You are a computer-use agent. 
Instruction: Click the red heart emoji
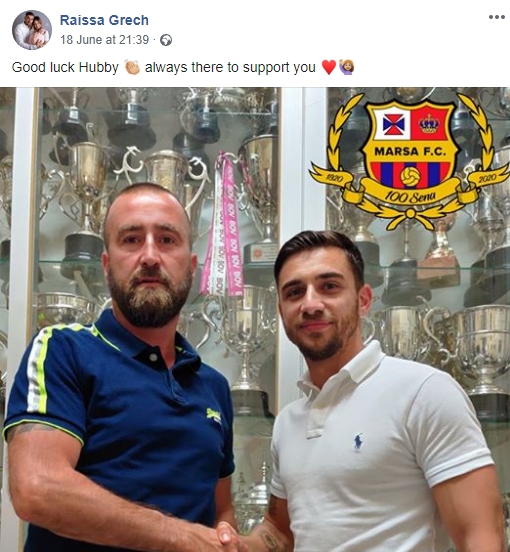[x=329, y=67]
